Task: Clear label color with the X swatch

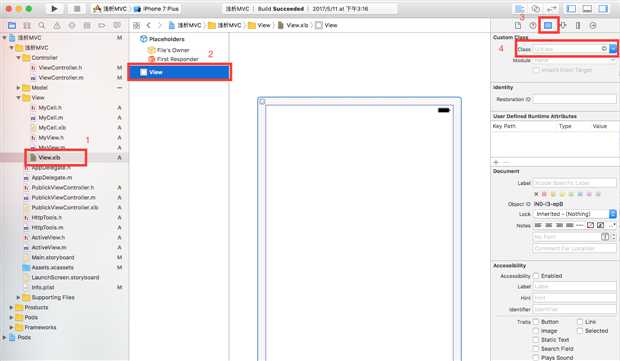Action: (536, 194)
